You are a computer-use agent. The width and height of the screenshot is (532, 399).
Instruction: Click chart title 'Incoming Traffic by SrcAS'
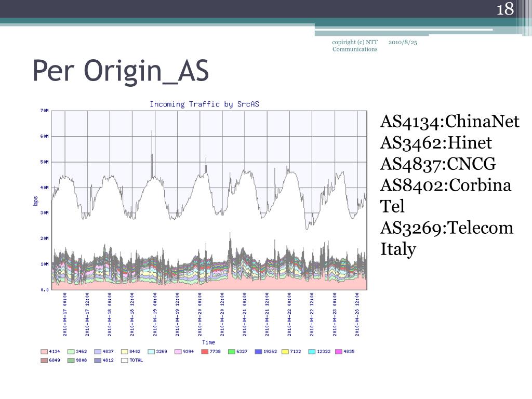[x=204, y=104]
